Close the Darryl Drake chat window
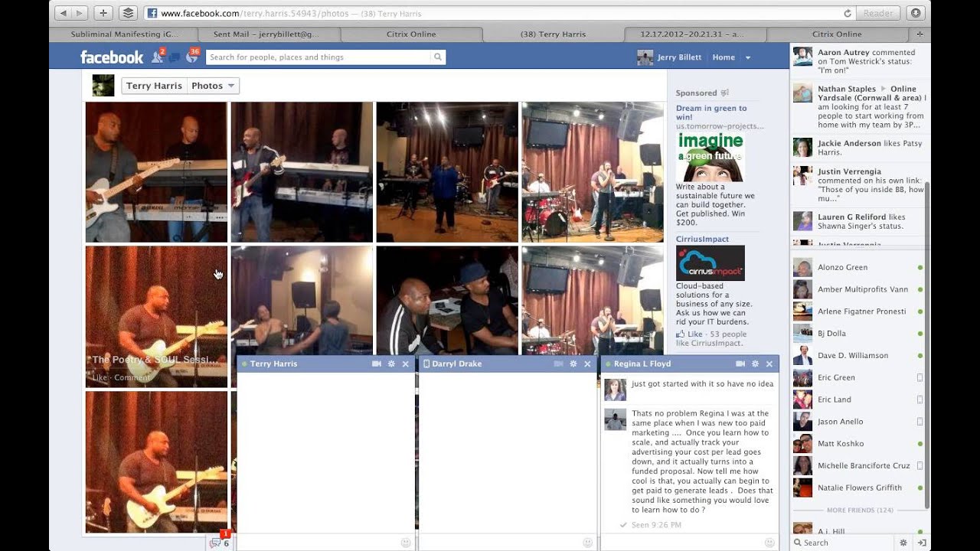 [587, 364]
